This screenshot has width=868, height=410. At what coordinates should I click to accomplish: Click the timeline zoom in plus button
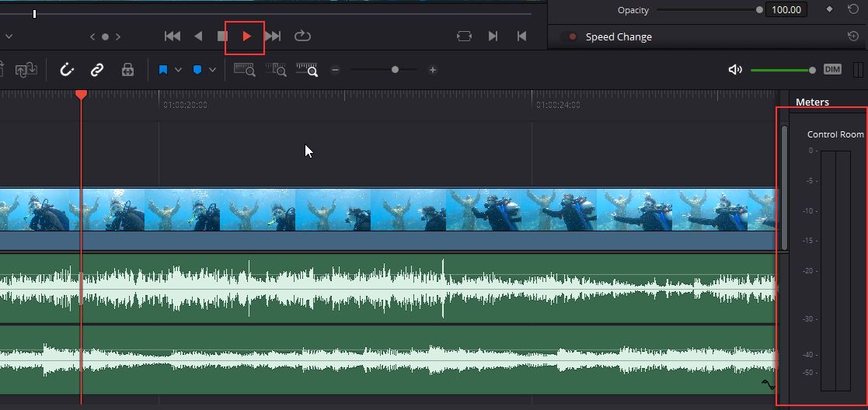pos(433,70)
